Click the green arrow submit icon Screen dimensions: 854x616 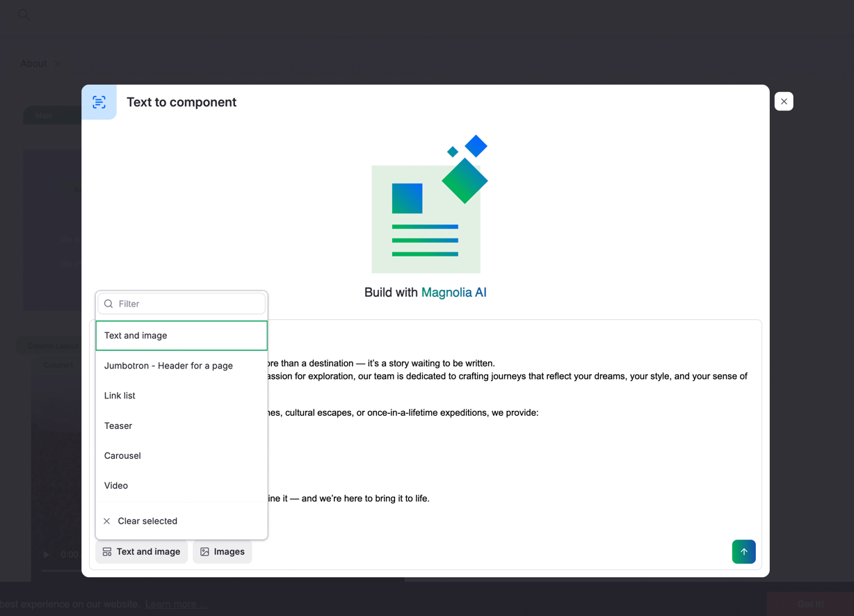coord(743,551)
